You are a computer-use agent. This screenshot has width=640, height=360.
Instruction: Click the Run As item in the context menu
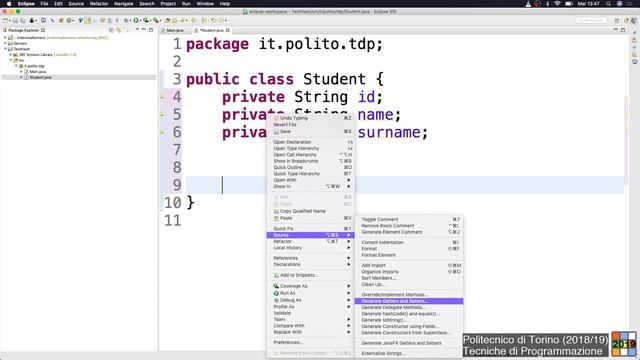[x=312, y=293]
